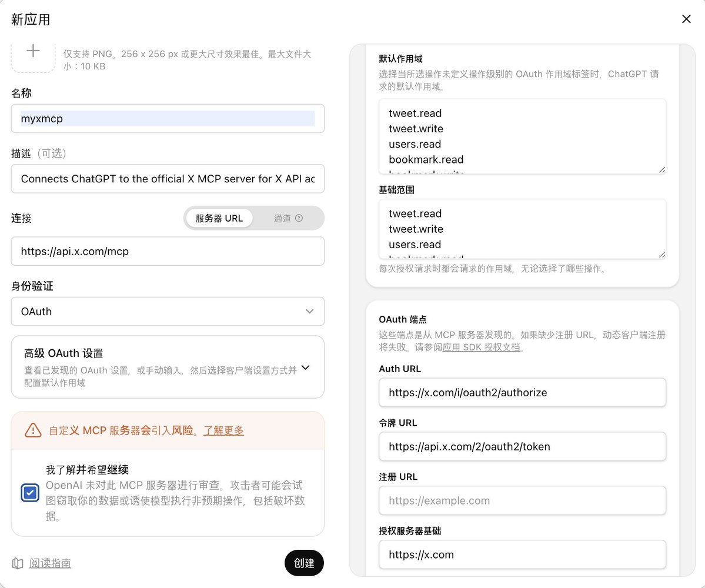Click the 自定义 MCP 服务器会引入风险 warning text

[123, 430]
